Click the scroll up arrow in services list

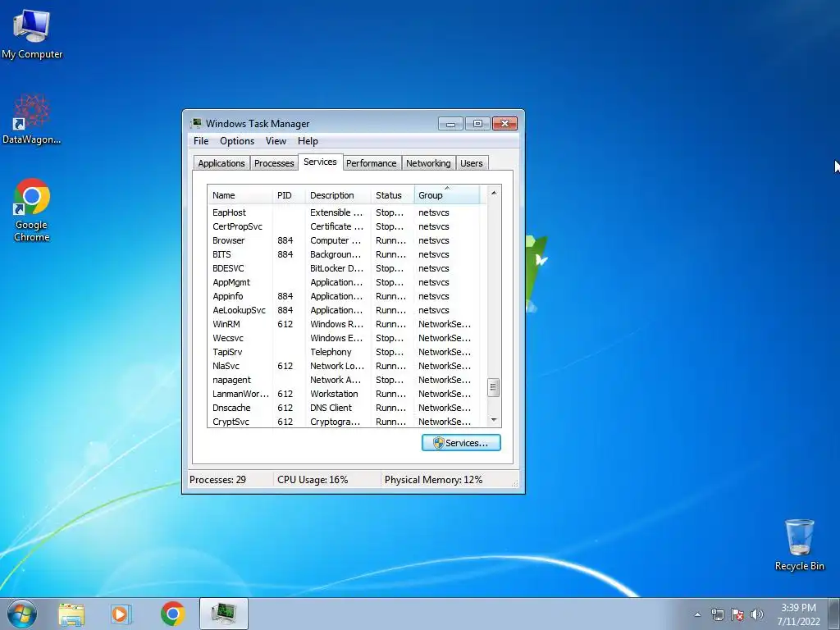click(x=494, y=193)
